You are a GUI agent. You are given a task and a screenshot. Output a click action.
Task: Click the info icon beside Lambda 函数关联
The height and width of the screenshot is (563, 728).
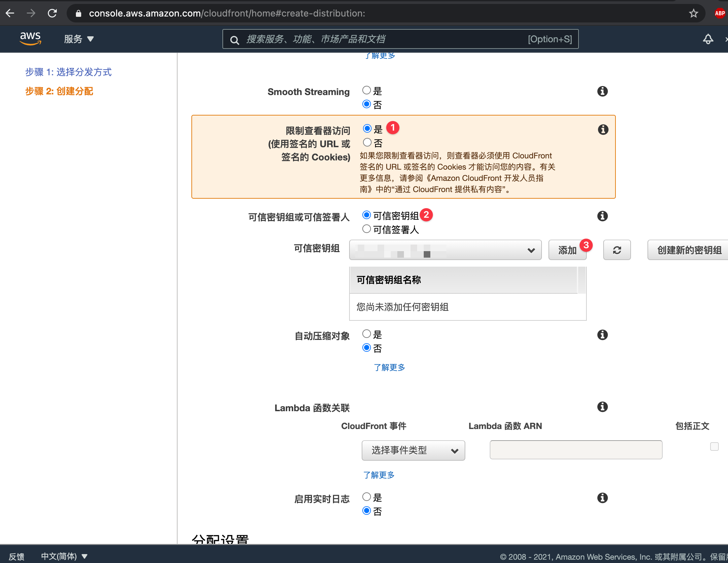click(602, 407)
